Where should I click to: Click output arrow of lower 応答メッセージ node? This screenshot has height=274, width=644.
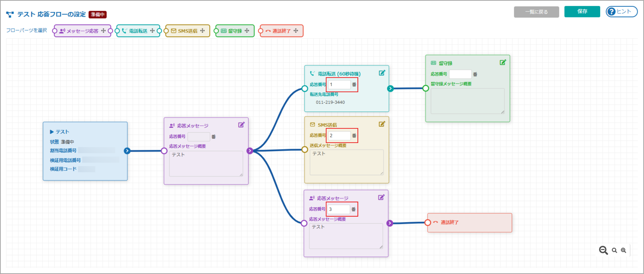pos(389,223)
